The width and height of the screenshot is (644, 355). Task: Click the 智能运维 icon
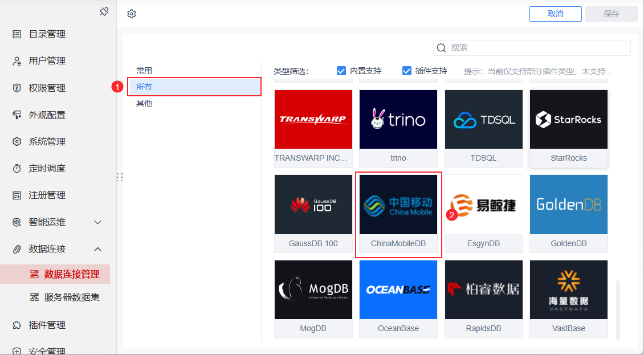click(x=17, y=222)
